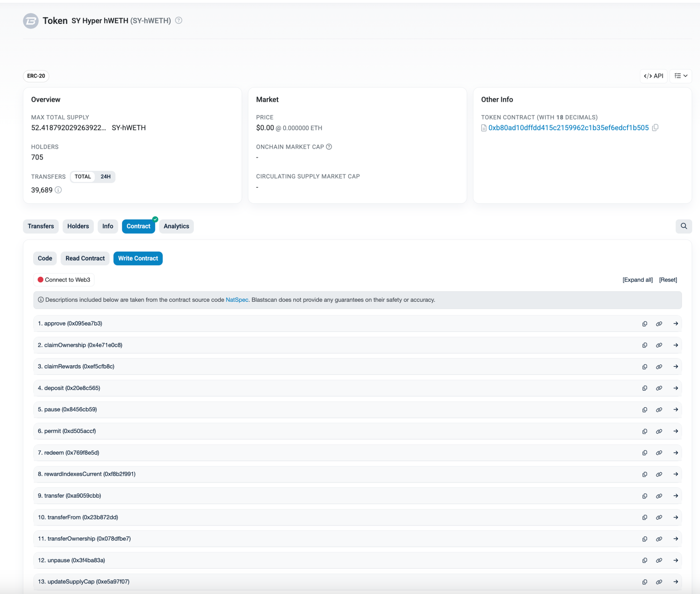Open the API button
This screenshot has height=594, width=700.
(x=653, y=76)
